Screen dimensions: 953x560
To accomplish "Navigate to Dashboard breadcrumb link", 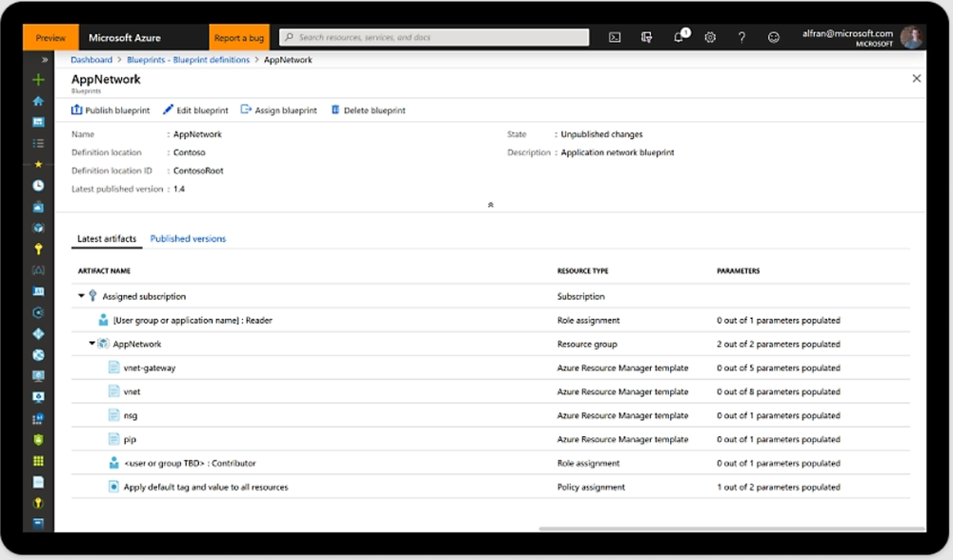I will (x=91, y=59).
